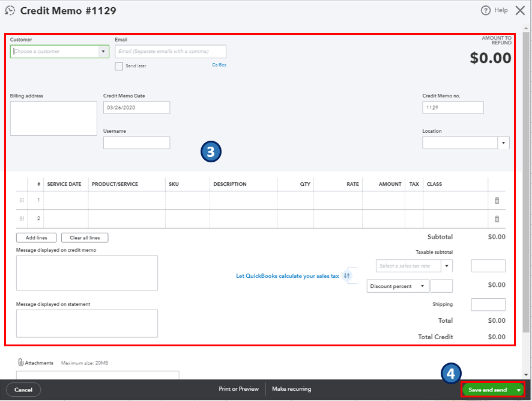532x401 pixels.
Task: Click the Rate cell in line 2
Action: pyautogui.click(x=338, y=218)
